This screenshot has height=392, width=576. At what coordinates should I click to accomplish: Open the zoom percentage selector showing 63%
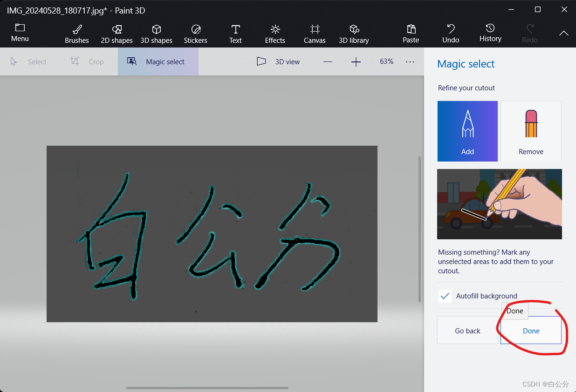point(386,61)
